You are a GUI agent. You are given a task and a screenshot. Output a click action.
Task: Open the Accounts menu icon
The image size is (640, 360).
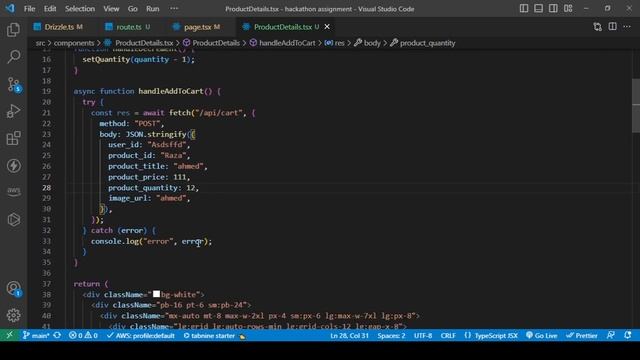[x=13, y=289]
